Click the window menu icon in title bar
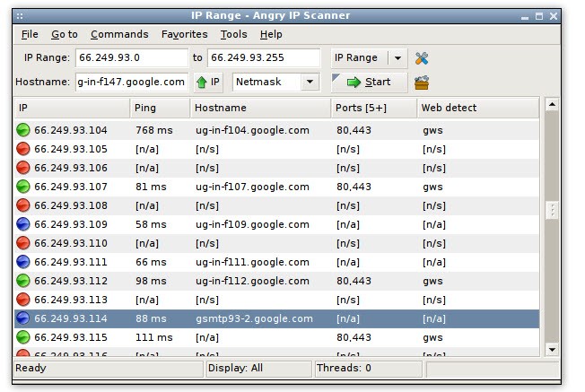The width and height of the screenshot is (585, 392). point(20,15)
